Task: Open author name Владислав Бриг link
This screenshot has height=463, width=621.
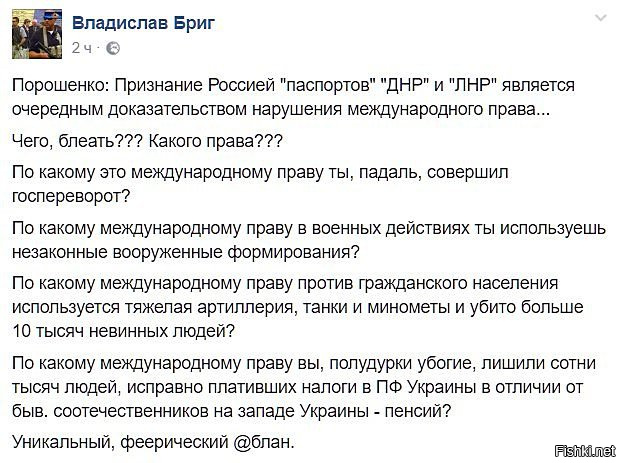Action: [143, 23]
